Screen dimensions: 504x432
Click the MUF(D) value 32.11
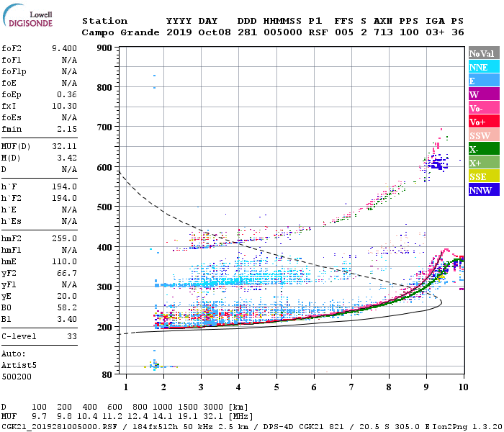[x=64, y=147]
